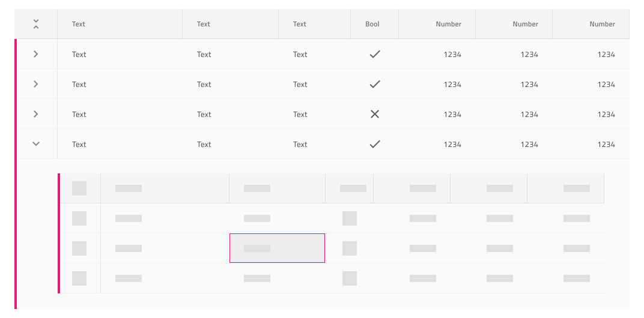Click the first-column placeholder in the highlighted-cell row
Viewport: 644px width, 318px height.
pyautogui.click(x=79, y=248)
